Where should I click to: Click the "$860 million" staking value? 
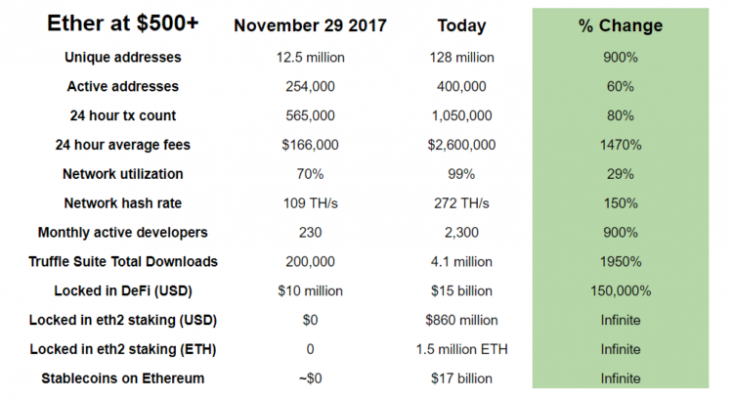pyautogui.click(x=461, y=320)
